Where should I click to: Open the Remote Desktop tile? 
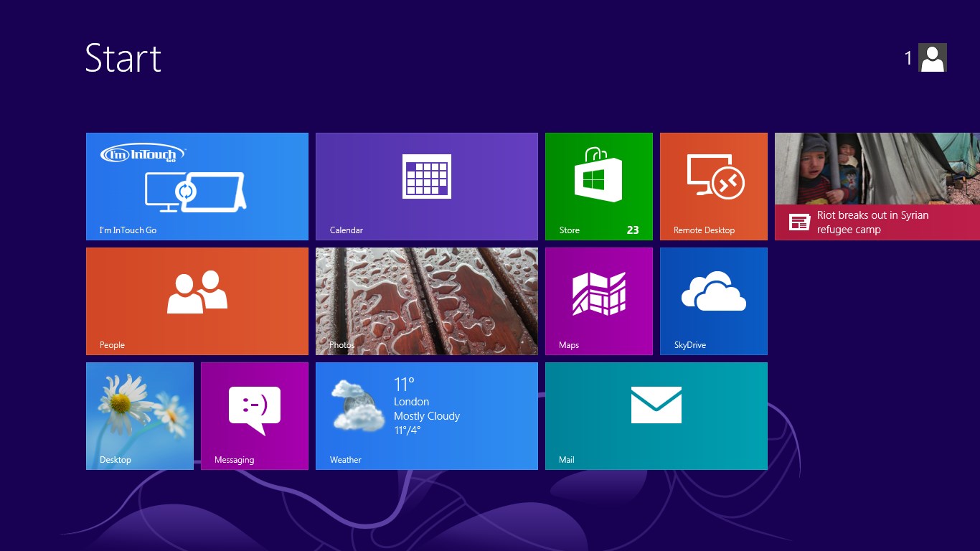[714, 187]
